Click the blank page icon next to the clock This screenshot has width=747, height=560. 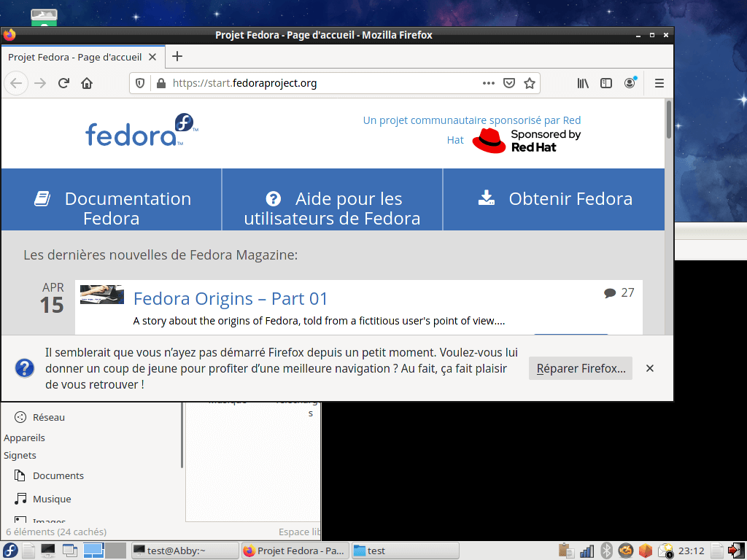pyautogui.click(x=716, y=551)
